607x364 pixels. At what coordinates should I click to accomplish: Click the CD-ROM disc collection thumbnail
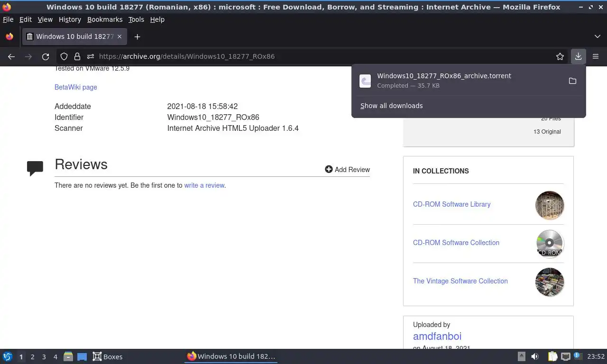(x=550, y=244)
